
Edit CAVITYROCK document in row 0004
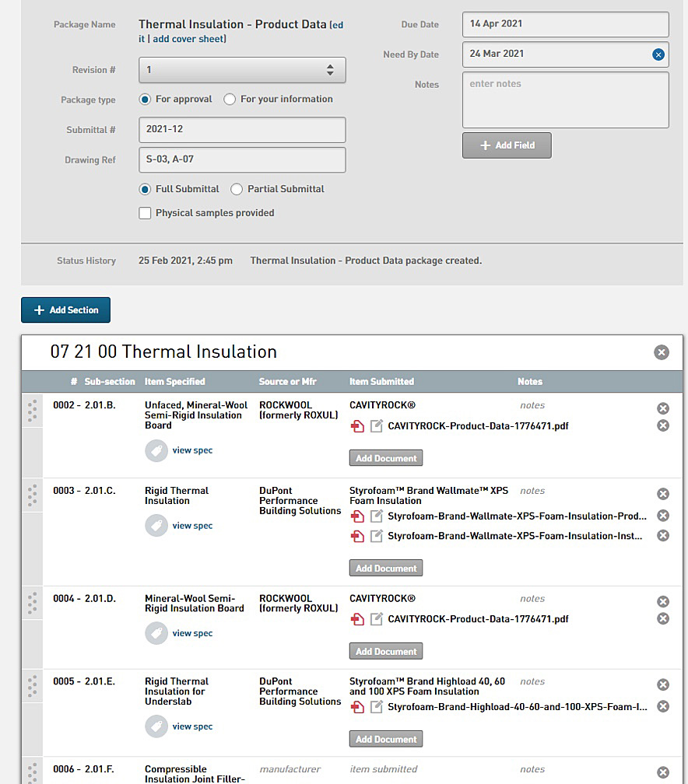pyautogui.click(x=376, y=619)
